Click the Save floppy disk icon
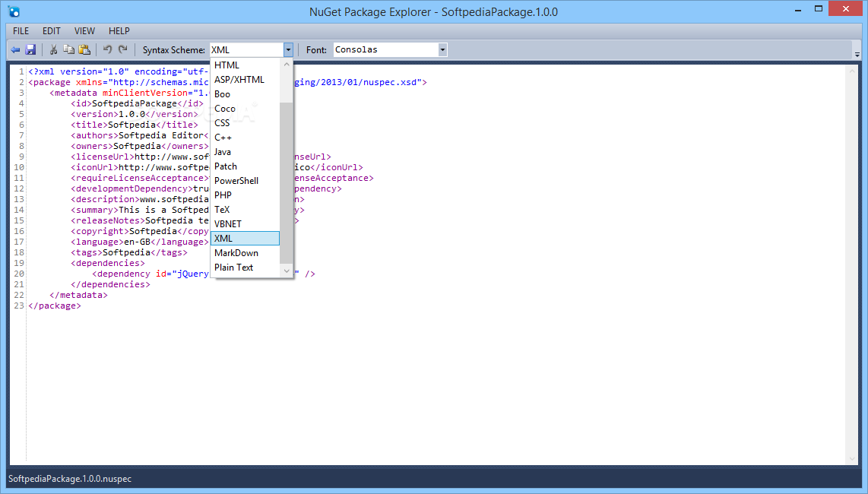 coord(30,50)
